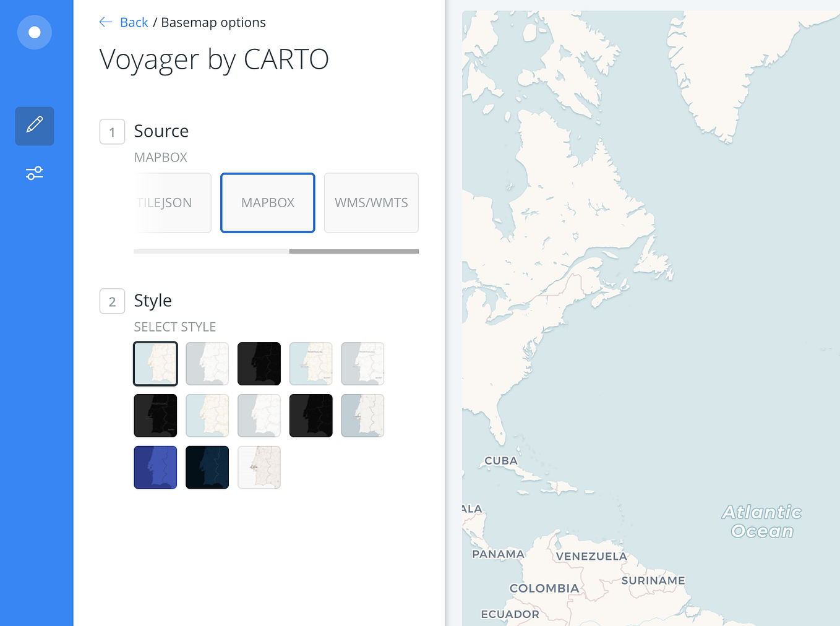840x626 pixels.
Task: Open the filter settings sliders panel
Action: (x=34, y=173)
